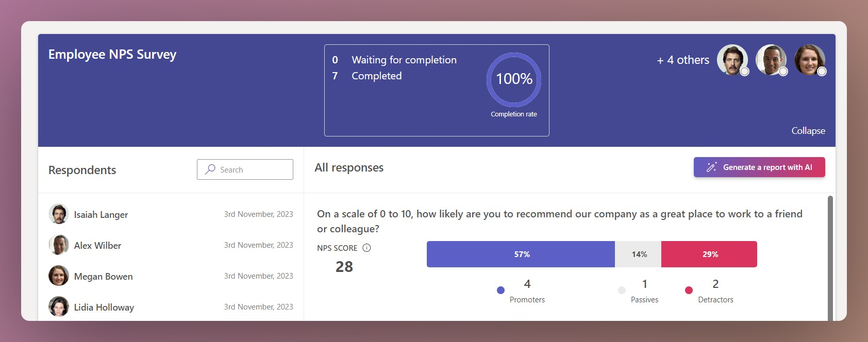Click Megan Bowen's profile picture

pyautogui.click(x=59, y=276)
